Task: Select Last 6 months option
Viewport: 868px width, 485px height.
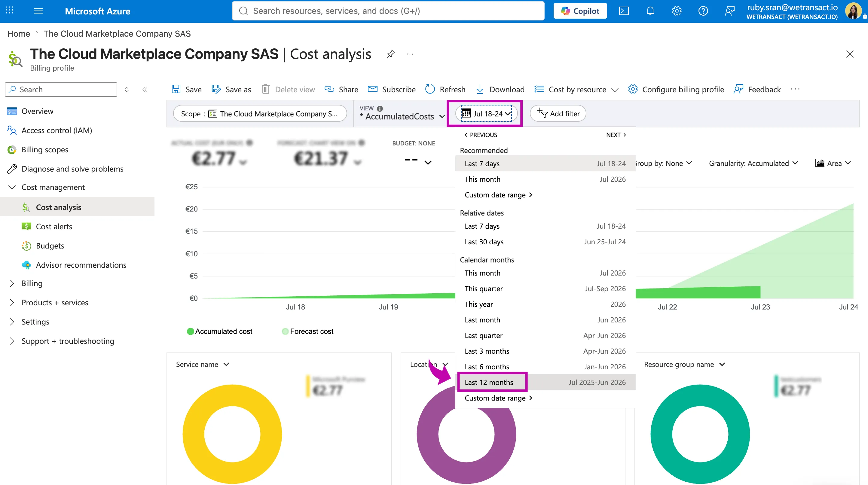Action: tap(545, 366)
